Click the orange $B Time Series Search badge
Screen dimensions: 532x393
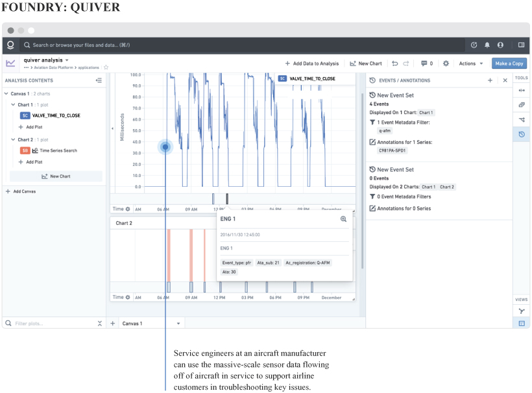click(25, 150)
